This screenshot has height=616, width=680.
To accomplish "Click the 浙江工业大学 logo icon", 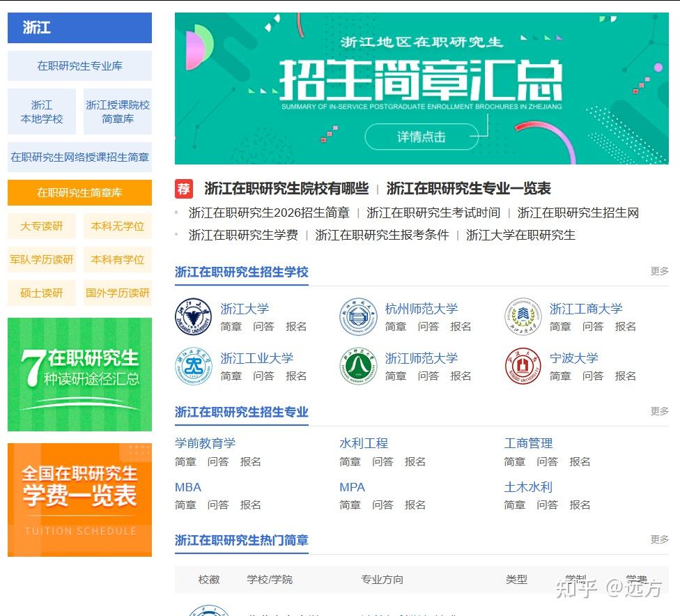I will pos(194,366).
